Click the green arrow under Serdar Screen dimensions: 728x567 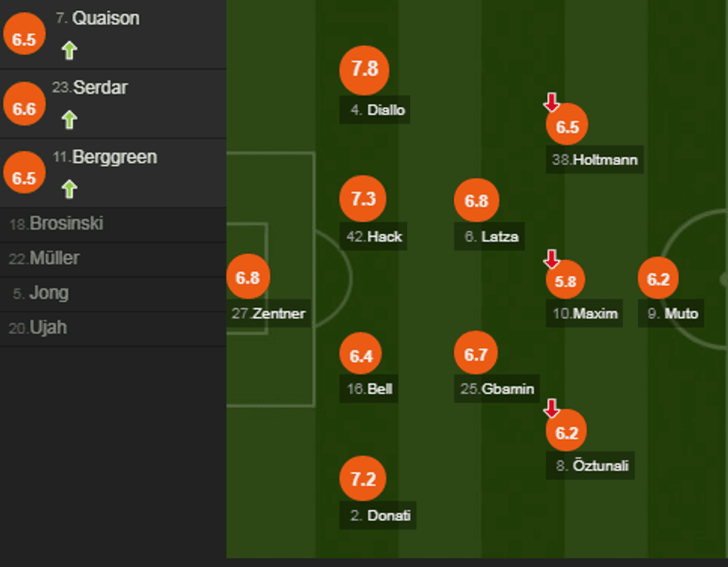pyautogui.click(x=69, y=120)
